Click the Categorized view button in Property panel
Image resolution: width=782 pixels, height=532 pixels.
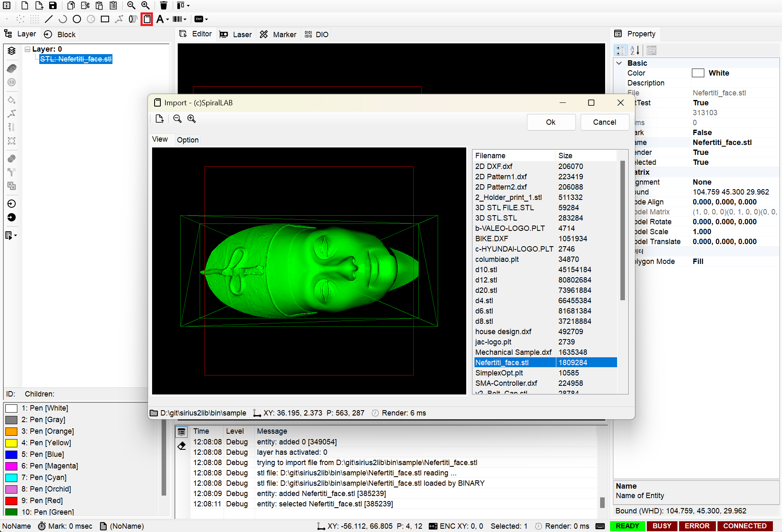click(x=621, y=50)
